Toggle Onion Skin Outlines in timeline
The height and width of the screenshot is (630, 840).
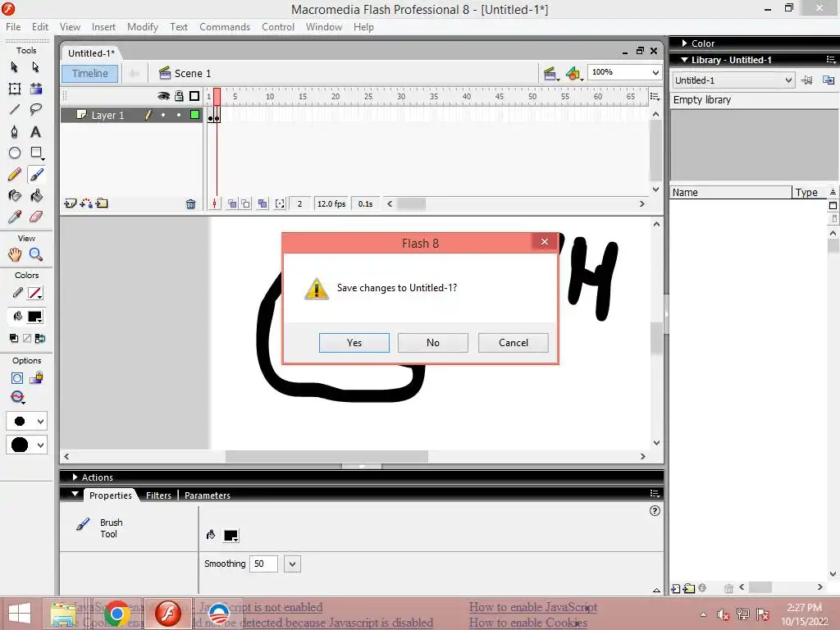tap(245, 203)
